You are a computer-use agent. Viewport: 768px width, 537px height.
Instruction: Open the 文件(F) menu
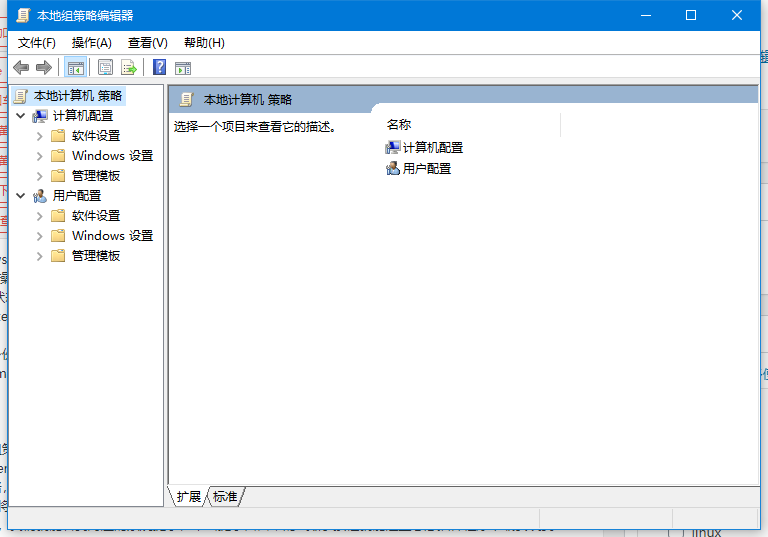point(37,43)
